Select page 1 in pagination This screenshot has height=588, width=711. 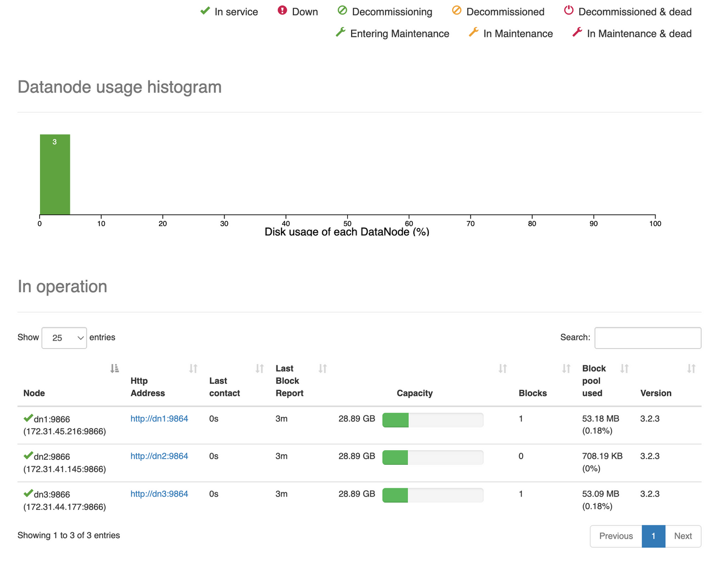tap(654, 536)
